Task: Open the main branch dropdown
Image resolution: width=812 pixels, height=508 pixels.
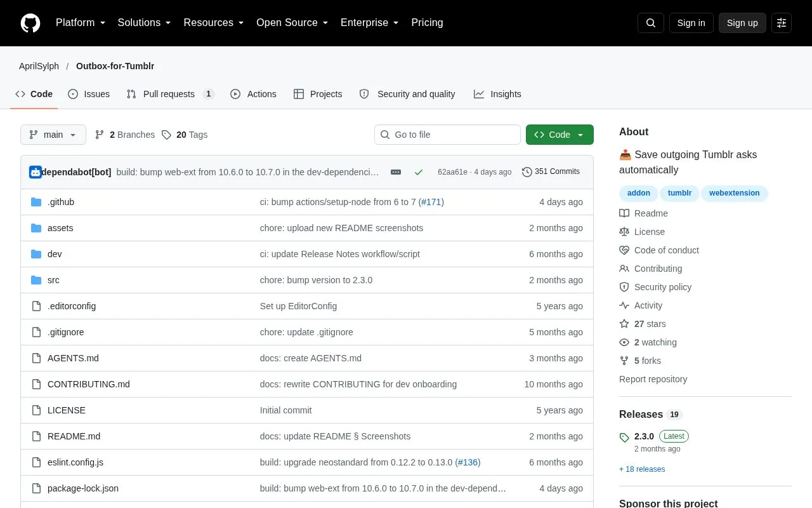Action: (x=53, y=135)
